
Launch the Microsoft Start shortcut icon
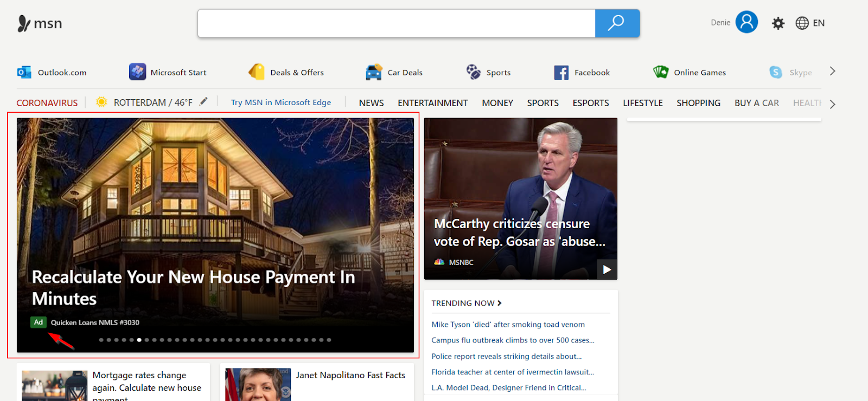[137, 72]
